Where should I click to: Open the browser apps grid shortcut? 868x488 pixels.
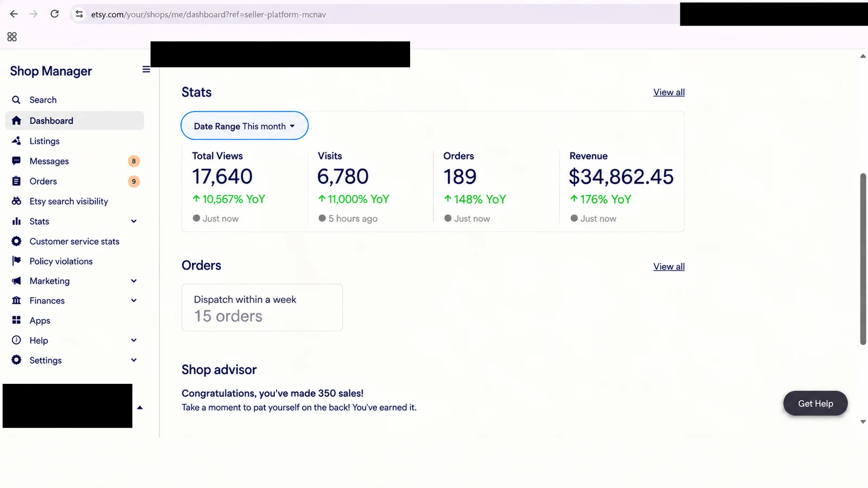click(x=12, y=37)
